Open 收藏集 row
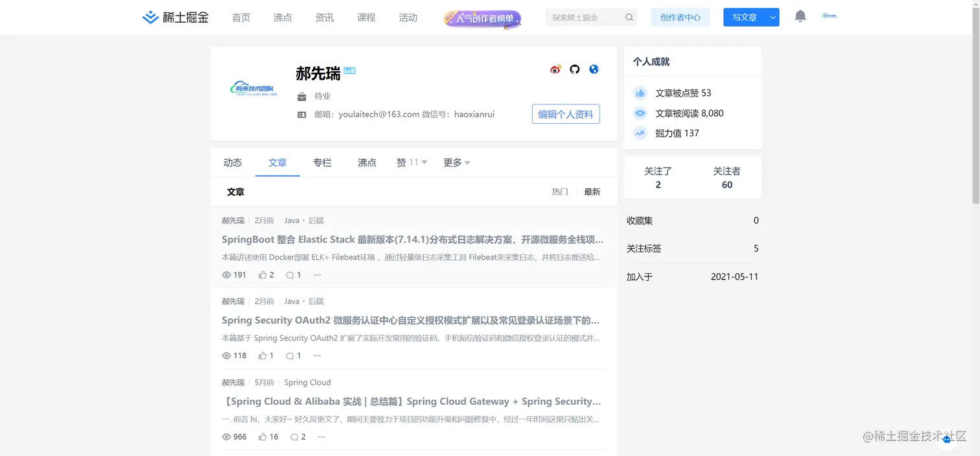This screenshot has height=456, width=980. [x=693, y=221]
